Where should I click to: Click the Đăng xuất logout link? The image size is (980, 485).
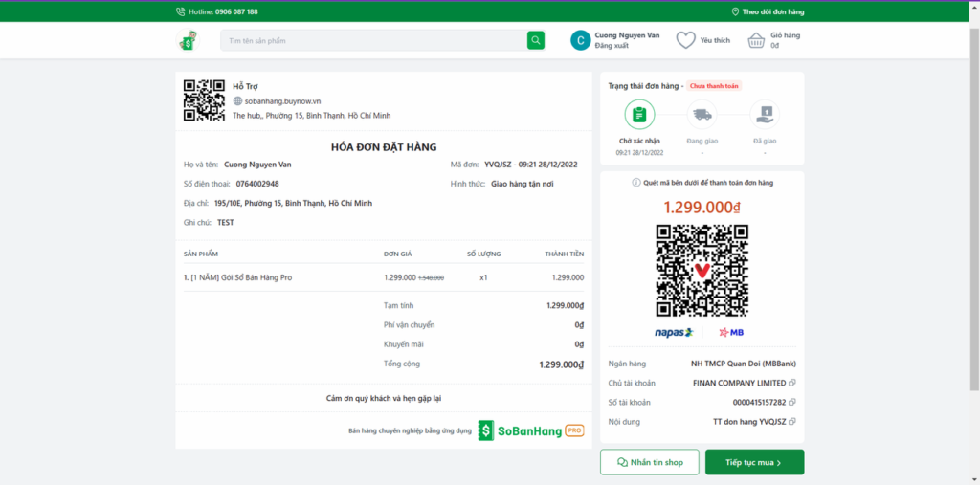click(612, 46)
